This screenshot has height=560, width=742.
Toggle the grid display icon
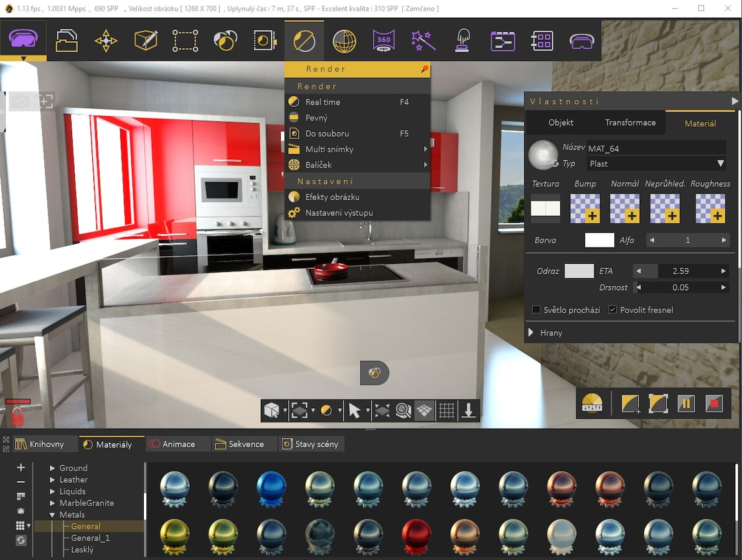click(x=446, y=411)
